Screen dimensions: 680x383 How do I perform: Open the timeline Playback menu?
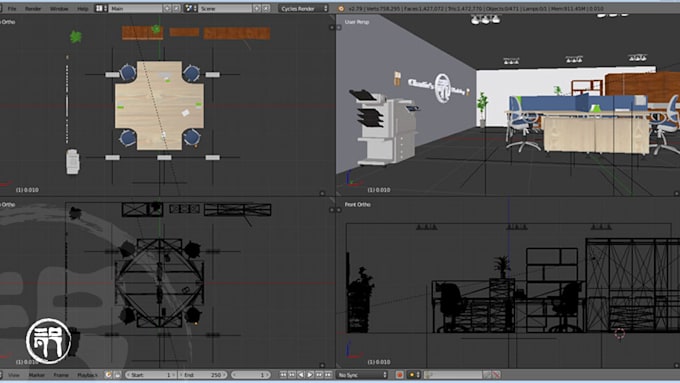pyautogui.click(x=87, y=375)
